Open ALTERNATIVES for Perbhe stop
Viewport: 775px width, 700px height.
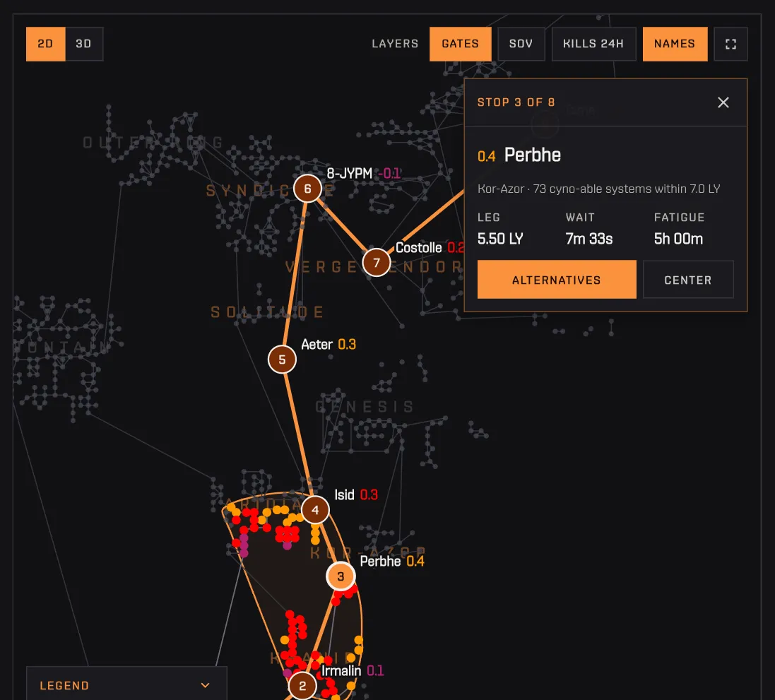557,280
